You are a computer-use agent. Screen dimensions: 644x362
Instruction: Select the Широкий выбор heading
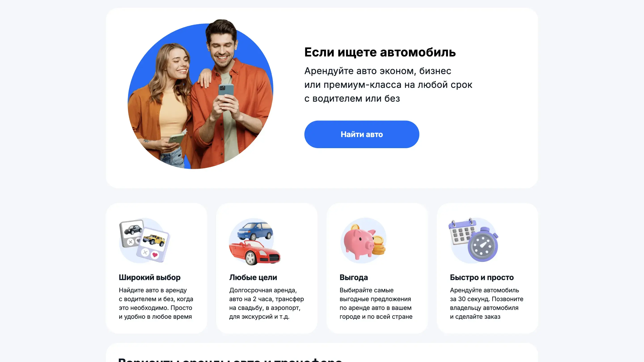point(150,277)
